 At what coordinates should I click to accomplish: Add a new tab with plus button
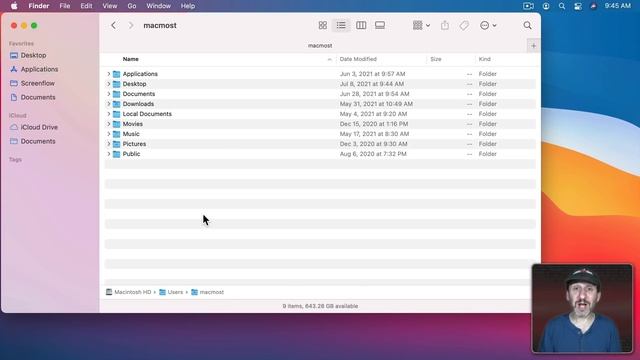pyautogui.click(x=533, y=46)
